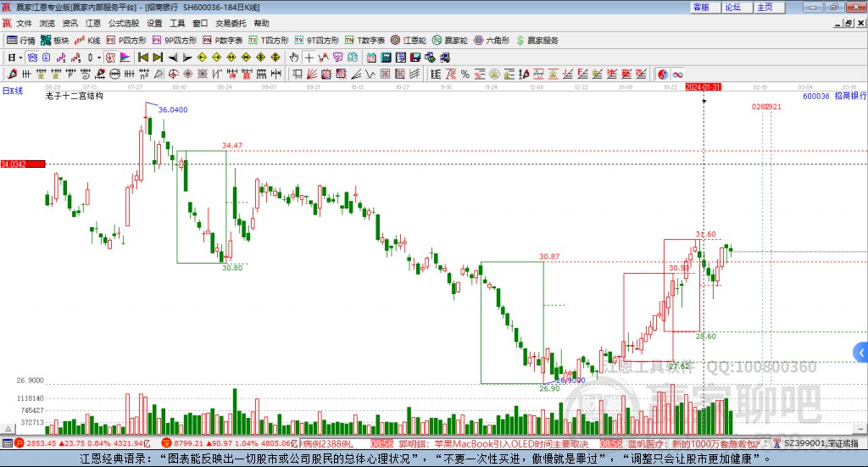The height and width of the screenshot is (467, 868).
Task: Click the 苹果MacBook news ticker headline
Action: pos(492,444)
